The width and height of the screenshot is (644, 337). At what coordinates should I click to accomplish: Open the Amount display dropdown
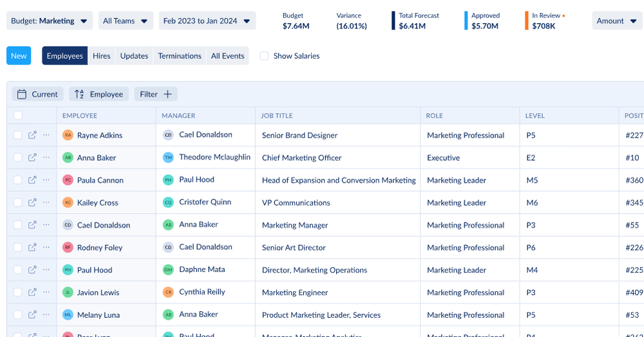click(617, 21)
